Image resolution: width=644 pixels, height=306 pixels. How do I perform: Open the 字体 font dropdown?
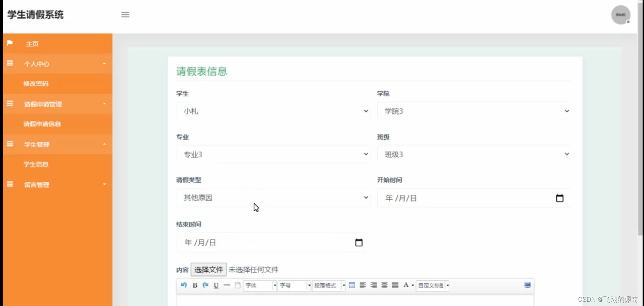point(260,286)
